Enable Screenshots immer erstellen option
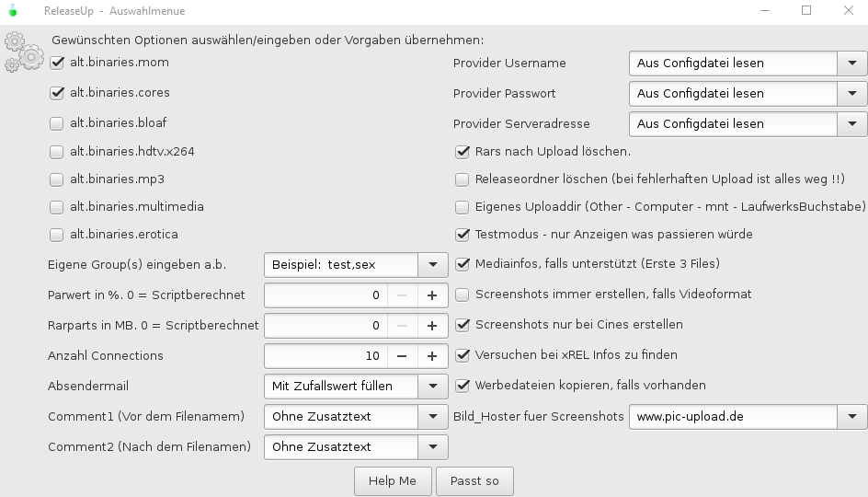Viewport: 868px width, 497px height. click(463, 295)
